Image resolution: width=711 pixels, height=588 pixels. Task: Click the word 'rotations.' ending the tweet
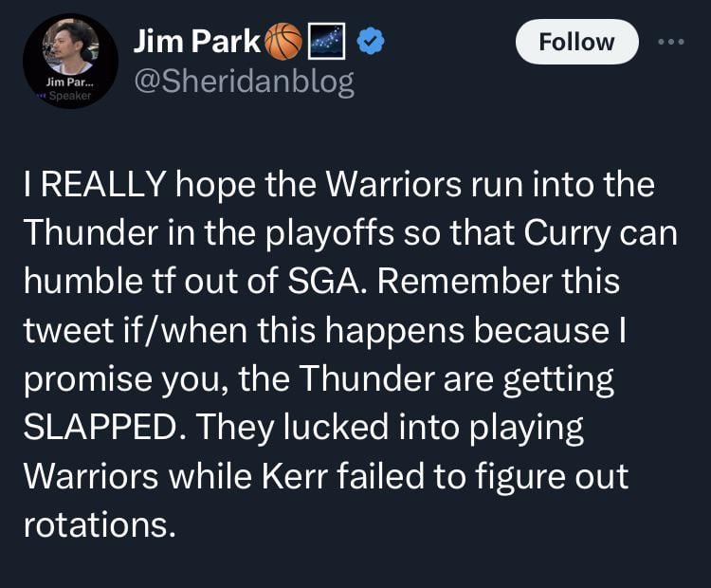point(100,525)
